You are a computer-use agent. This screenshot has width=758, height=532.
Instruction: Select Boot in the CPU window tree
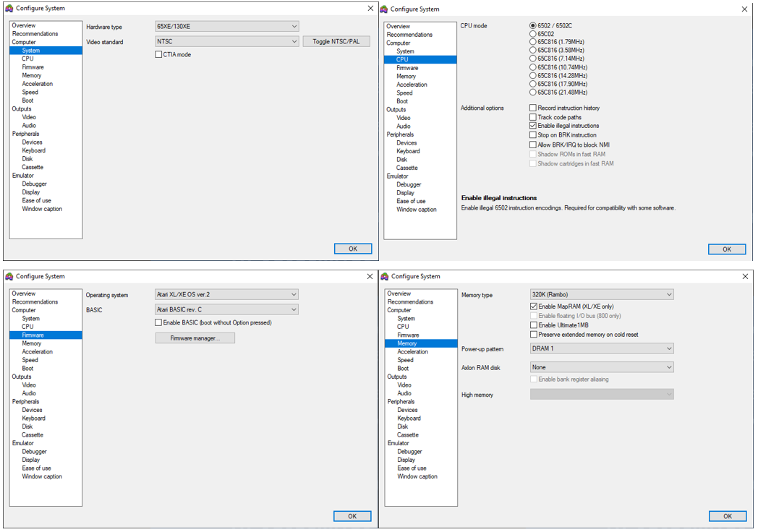point(402,101)
